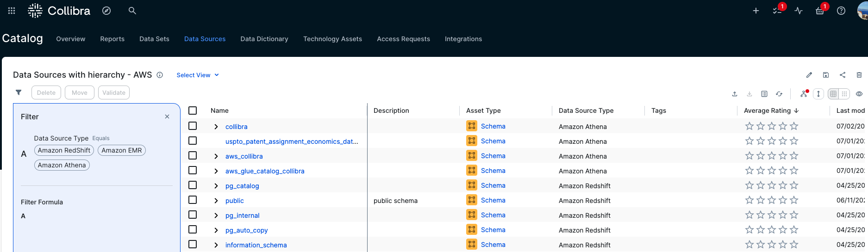Screen dimensions: 868x252
Task: Share the view
Action: [843, 75]
